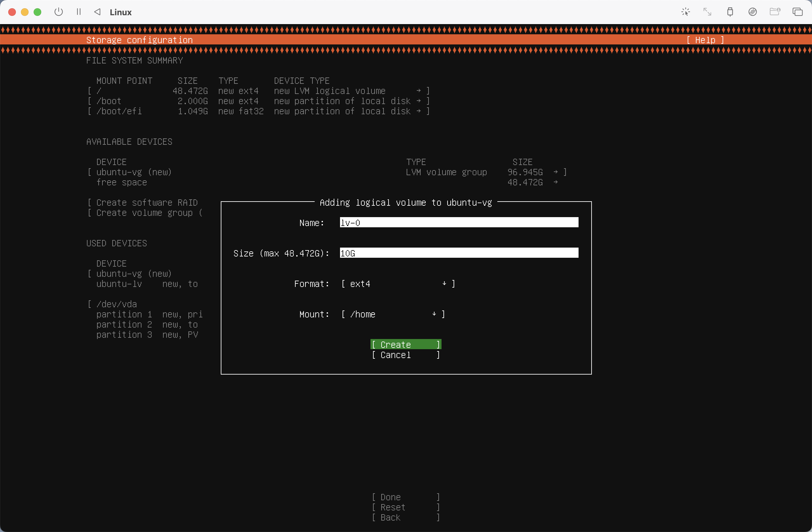The height and width of the screenshot is (532, 812).
Task: Click the resize arrows icon in titlebar
Action: click(707, 12)
